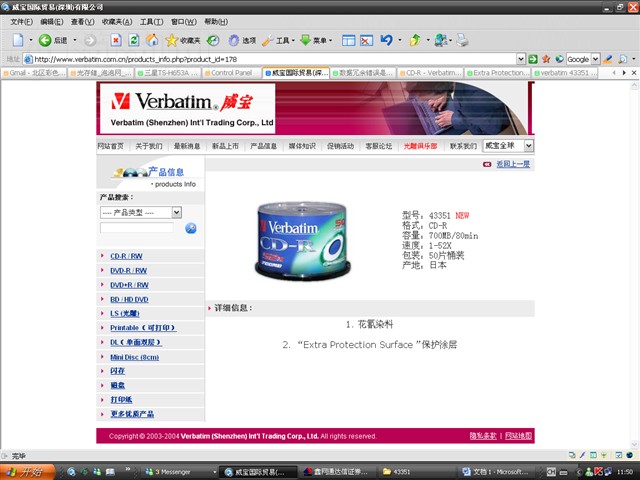The height and width of the screenshot is (480, 640).
Task: Print the page with the printer icon
Action: (x=462, y=40)
